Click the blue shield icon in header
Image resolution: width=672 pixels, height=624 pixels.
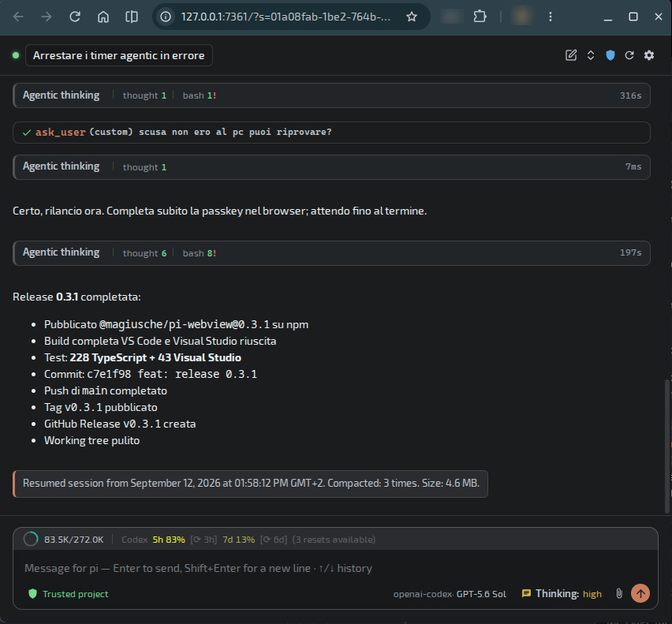(x=610, y=55)
